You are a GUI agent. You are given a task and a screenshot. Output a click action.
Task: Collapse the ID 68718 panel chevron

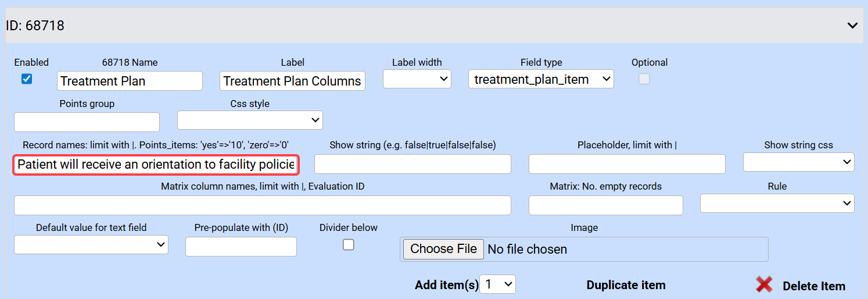tap(852, 26)
